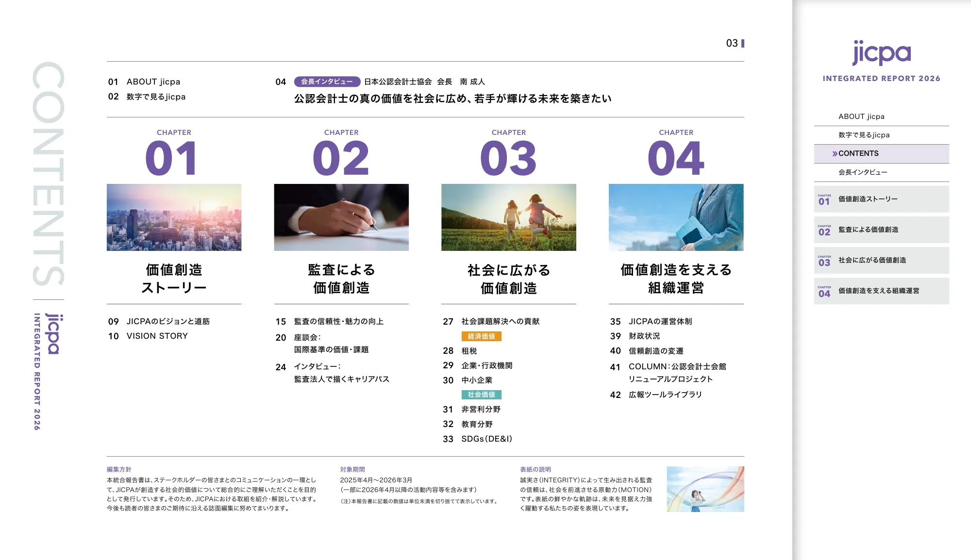Jump to 27 社会課題解決への貢献
Screen dimensions: 971x560
(491, 321)
